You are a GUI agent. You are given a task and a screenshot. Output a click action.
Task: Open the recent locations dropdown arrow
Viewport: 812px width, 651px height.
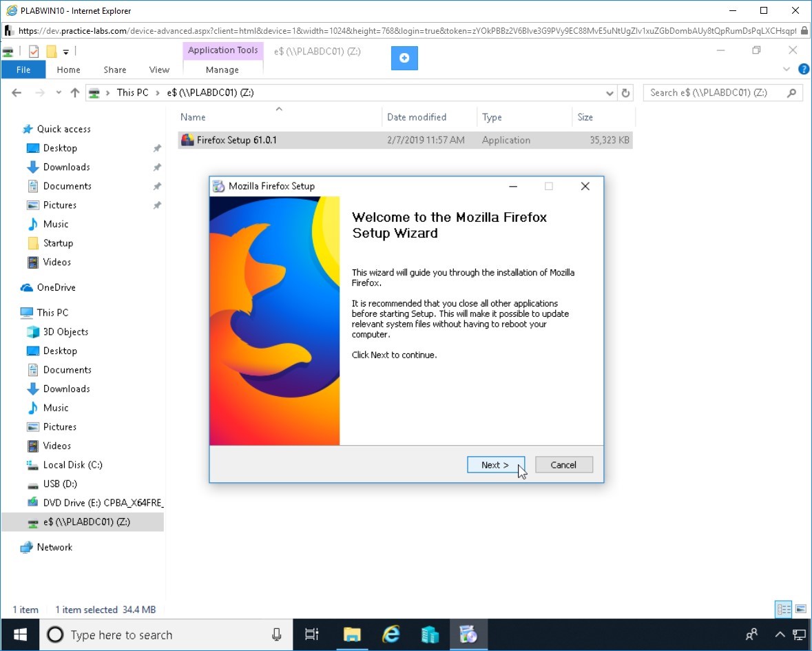click(59, 93)
